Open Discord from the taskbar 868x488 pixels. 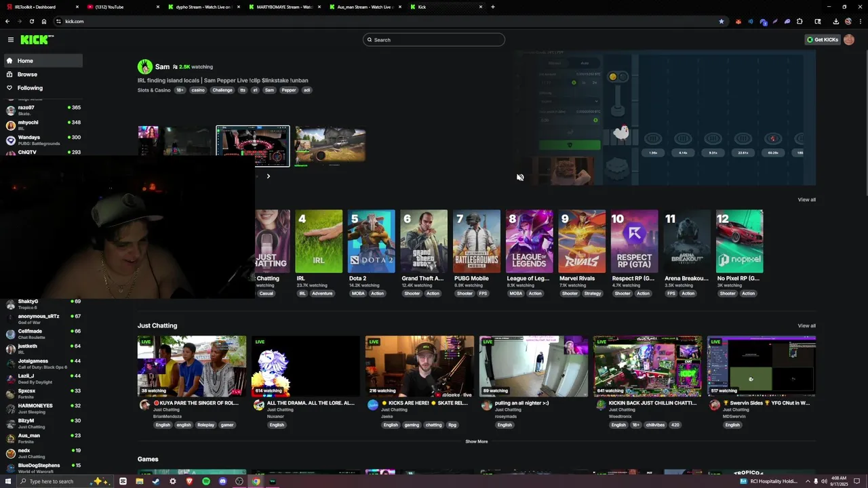222,481
